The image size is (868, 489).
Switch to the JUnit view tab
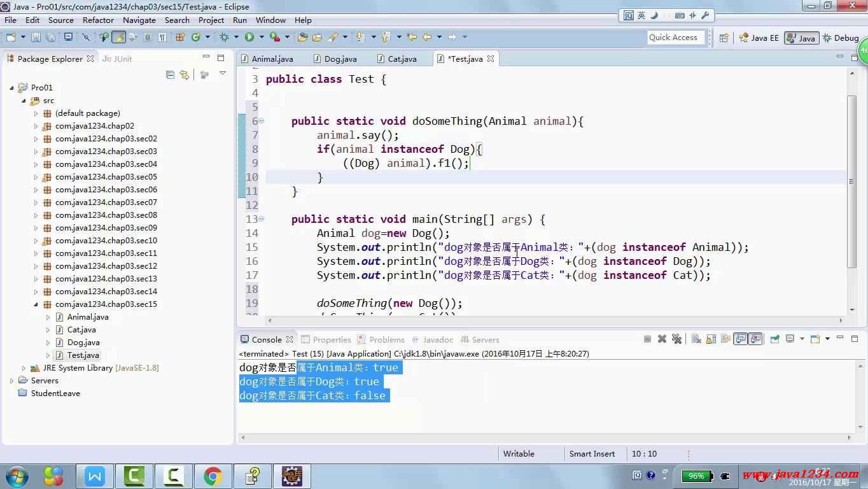118,59
